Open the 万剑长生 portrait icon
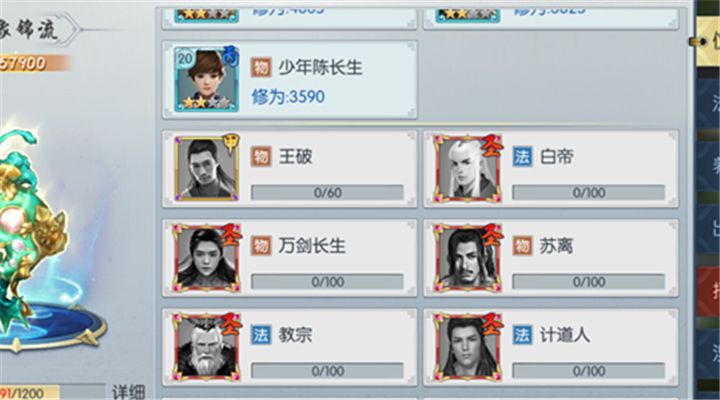Image resolution: width=720 pixels, height=400 pixels. (206, 258)
